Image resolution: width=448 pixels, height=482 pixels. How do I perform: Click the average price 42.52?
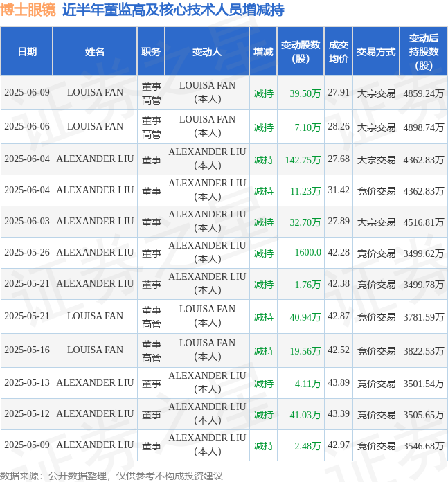click(339, 350)
